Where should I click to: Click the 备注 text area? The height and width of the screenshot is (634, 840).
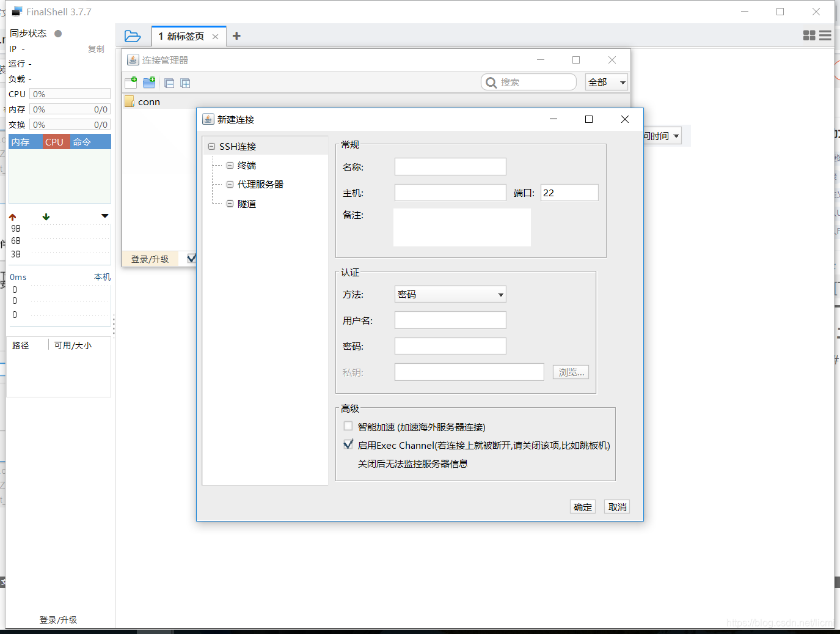tap(462, 227)
